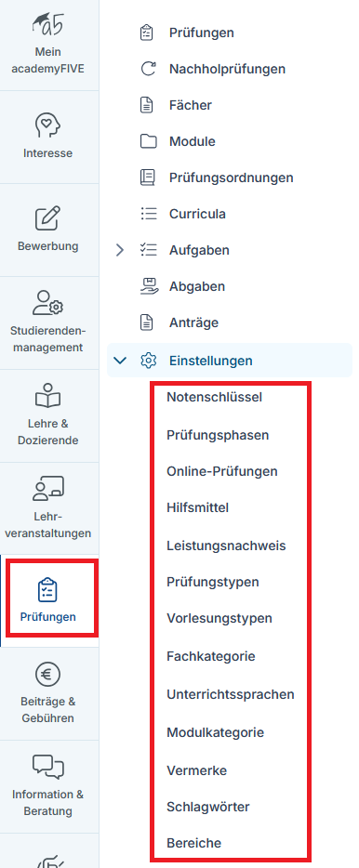Viewport: 359px width, 868px height.
Task: Open Vermerke settings
Action: 196,770
